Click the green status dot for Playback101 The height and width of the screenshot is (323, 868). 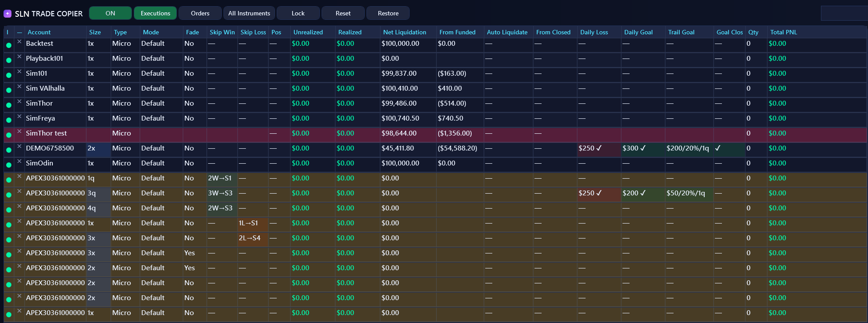coord(9,60)
